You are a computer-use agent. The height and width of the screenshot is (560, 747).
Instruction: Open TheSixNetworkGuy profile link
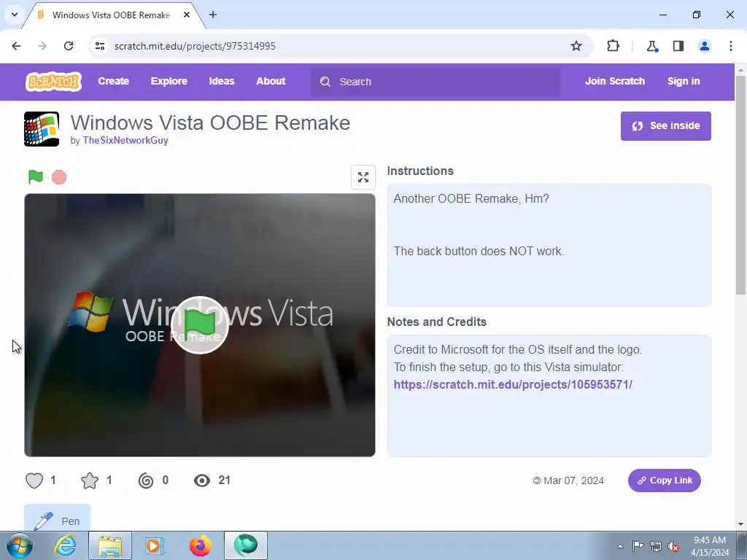(x=125, y=141)
